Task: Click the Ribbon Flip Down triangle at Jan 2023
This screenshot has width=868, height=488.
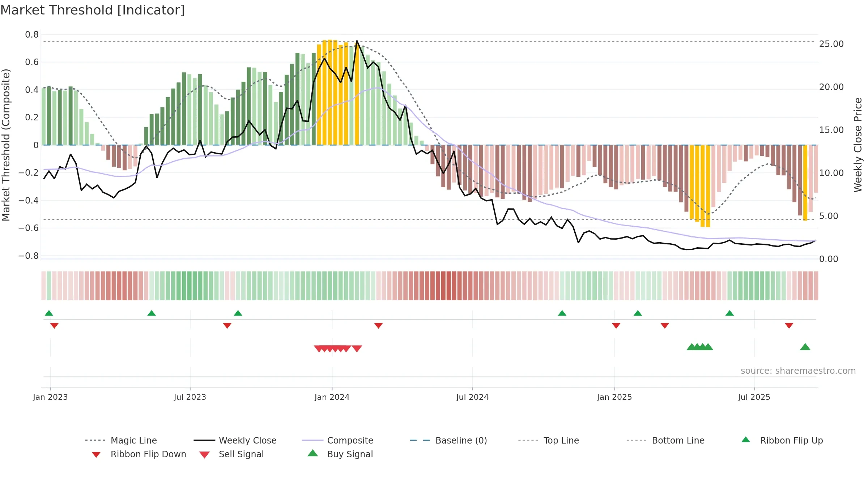Action: pos(54,326)
